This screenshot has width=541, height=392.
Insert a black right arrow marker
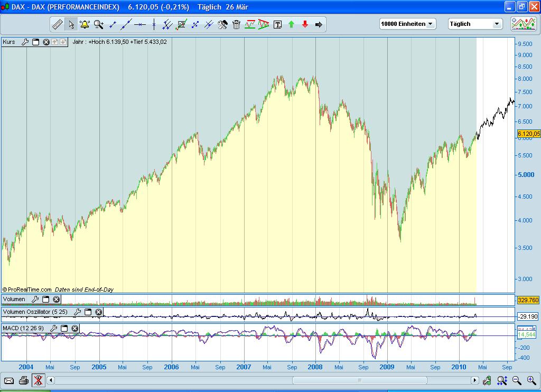click(319, 24)
